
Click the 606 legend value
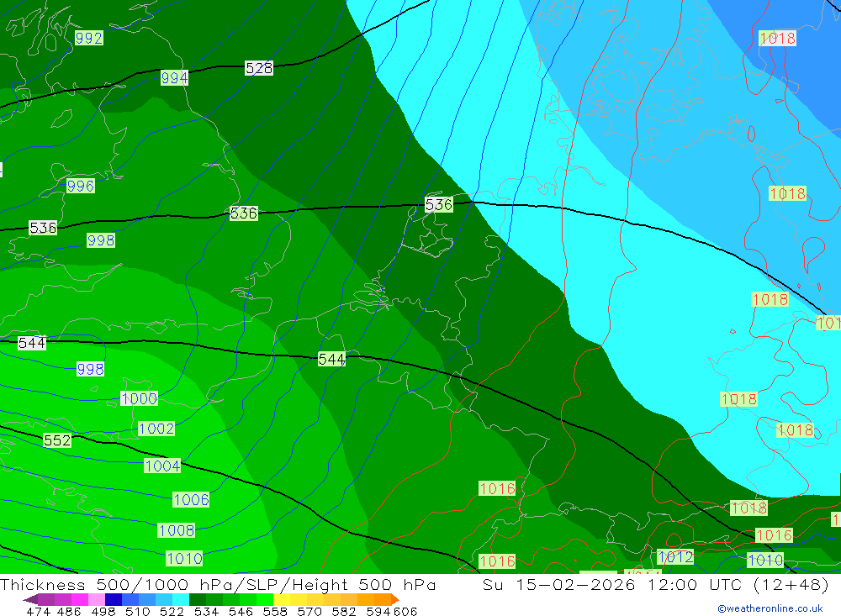pos(405,611)
